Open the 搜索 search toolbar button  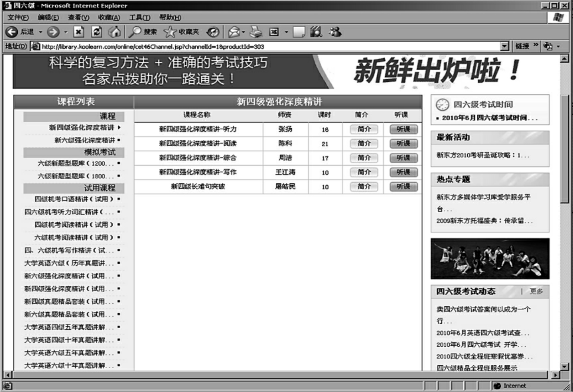pos(143,32)
